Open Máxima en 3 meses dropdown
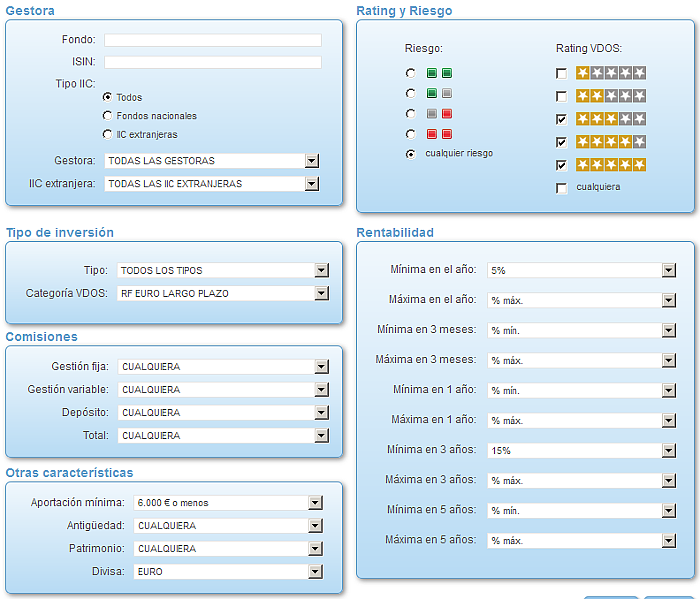Screen dimensions: 700x599 [x=582, y=361]
